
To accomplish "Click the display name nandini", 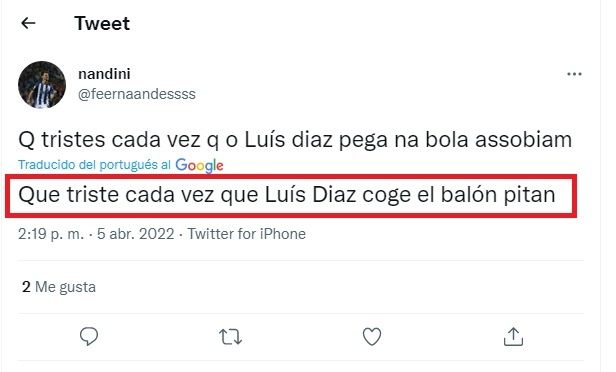I will (104, 74).
